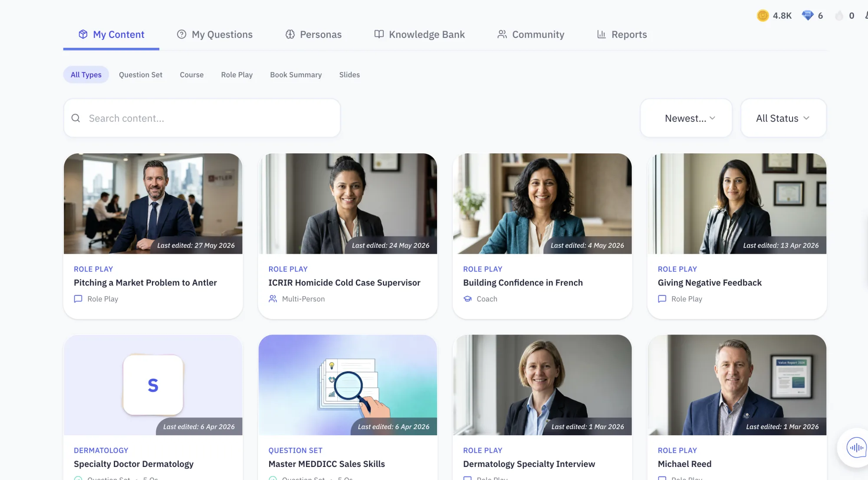The height and width of the screenshot is (480, 868).
Task: Click the search magnifier icon
Action: click(x=76, y=118)
